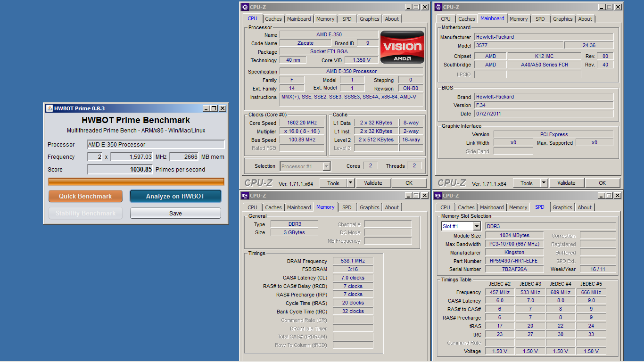Viewport: 644px width, 362px height.
Task: Click the CPU-Z title icon in the Mainboard window
Action: pos(438,7)
